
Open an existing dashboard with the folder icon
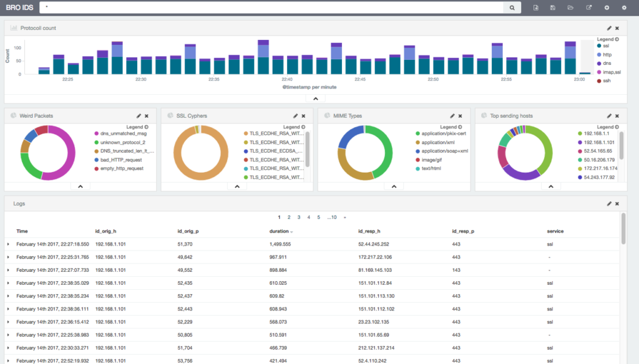point(571,7)
